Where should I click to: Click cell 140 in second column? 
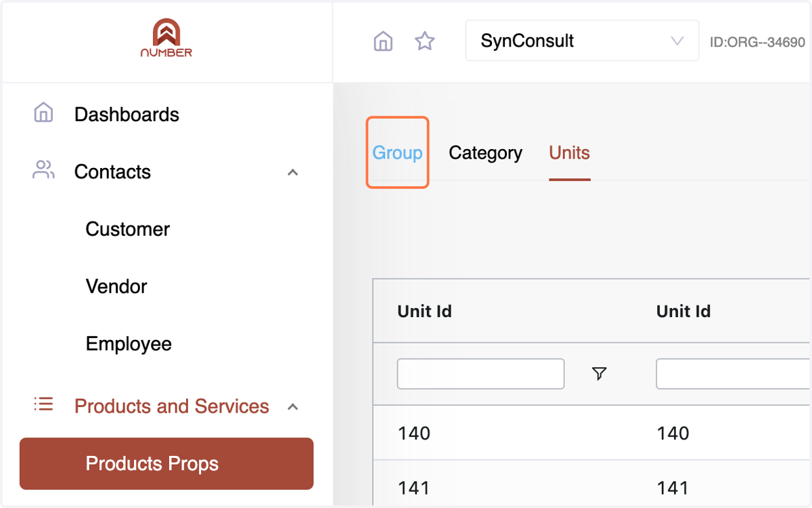[x=673, y=433]
